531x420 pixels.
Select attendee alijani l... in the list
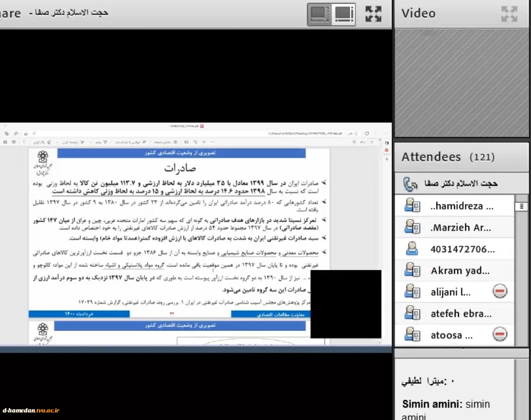pyautogui.click(x=455, y=292)
